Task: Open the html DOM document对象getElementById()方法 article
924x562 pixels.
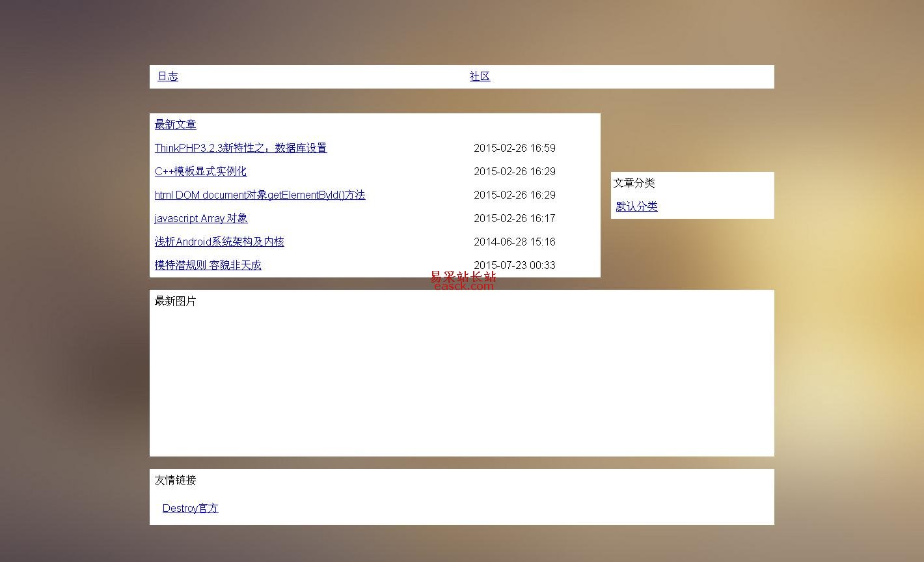Action: 260,195
